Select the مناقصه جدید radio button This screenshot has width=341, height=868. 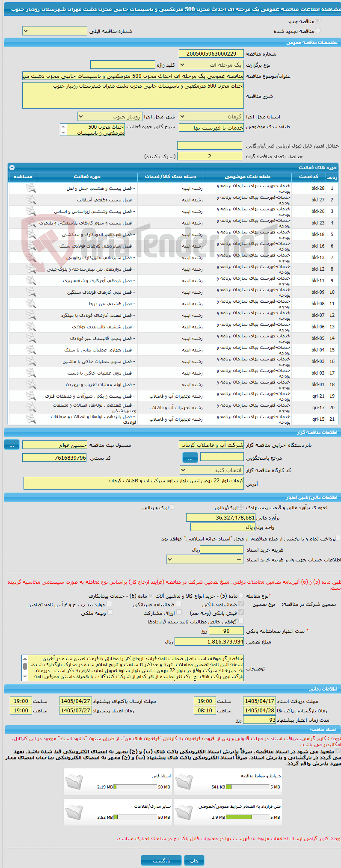point(317,21)
